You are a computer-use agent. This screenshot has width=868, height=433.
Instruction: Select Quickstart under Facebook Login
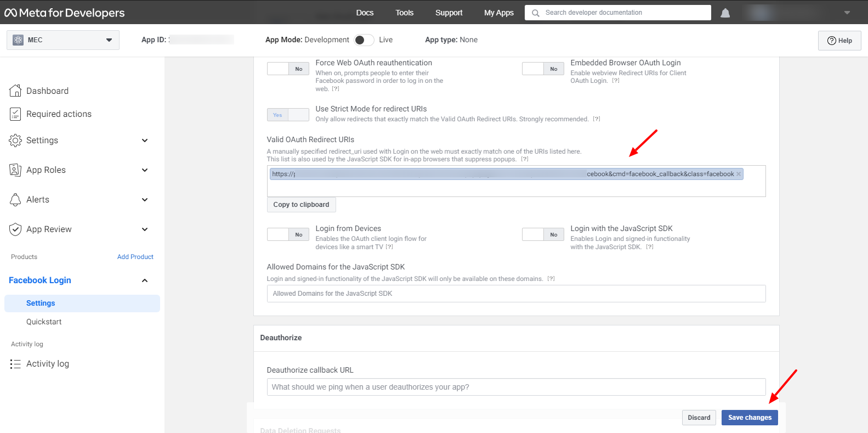pos(44,322)
